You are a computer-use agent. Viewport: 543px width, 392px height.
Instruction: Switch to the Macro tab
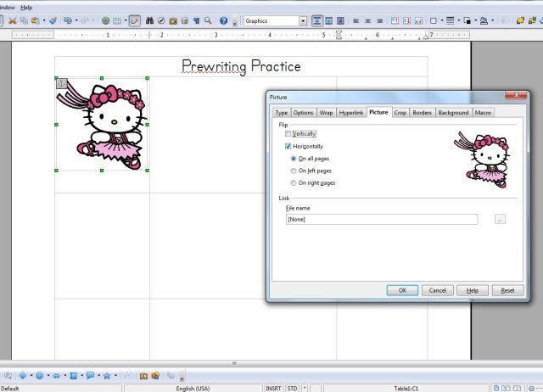point(483,113)
